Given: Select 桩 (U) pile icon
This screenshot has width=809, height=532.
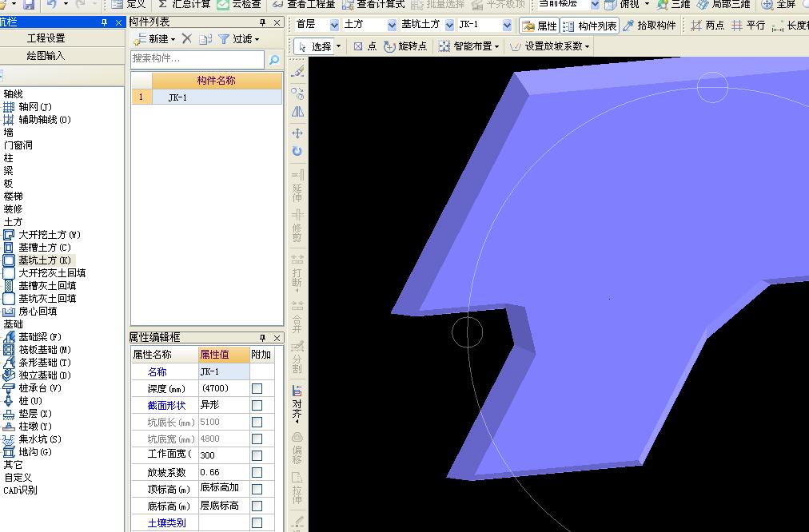Looking at the screenshot, I should point(9,400).
